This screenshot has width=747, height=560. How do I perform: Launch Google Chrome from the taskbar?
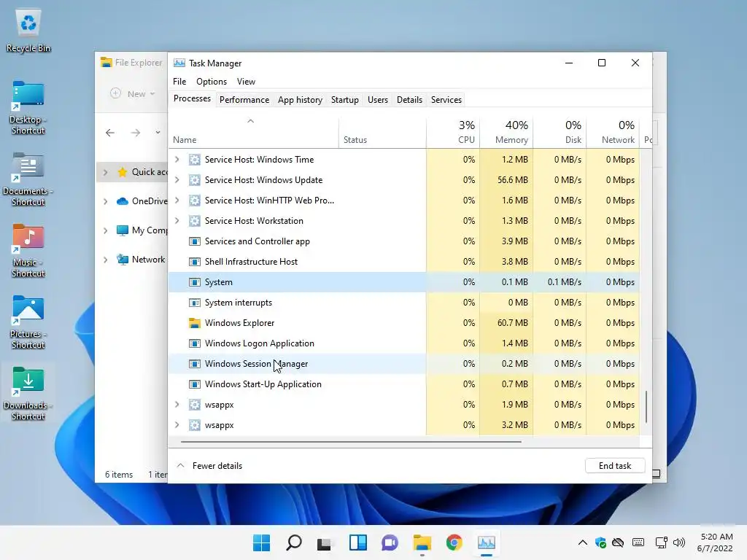pyautogui.click(x=454, y=542)
